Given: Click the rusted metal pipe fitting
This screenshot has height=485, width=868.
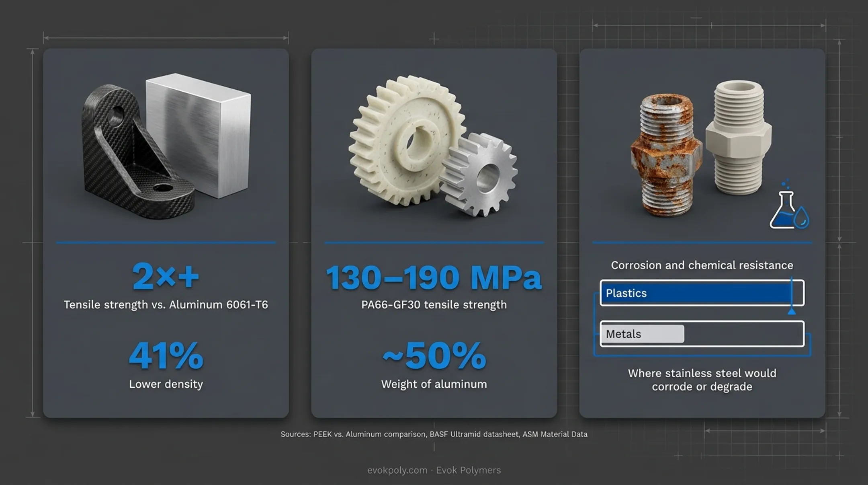Looking at the screenshot, I should [x=666, y=155].
